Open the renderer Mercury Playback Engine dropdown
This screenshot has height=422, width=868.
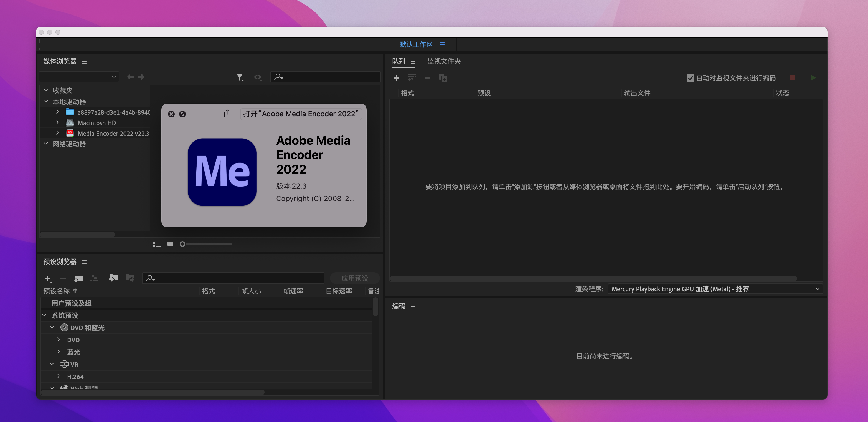715,289
